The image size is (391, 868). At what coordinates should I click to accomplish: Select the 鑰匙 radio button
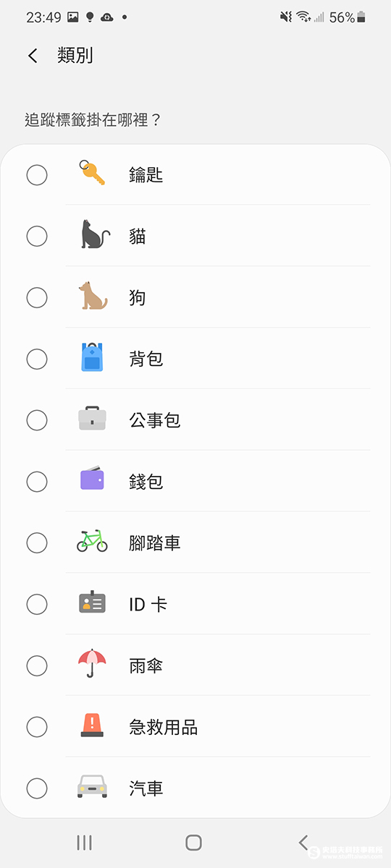point(37,175)
